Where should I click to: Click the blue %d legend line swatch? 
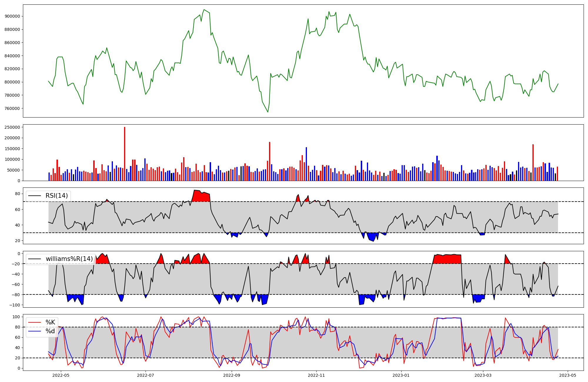pyautogui.click(x=34, y=331)
